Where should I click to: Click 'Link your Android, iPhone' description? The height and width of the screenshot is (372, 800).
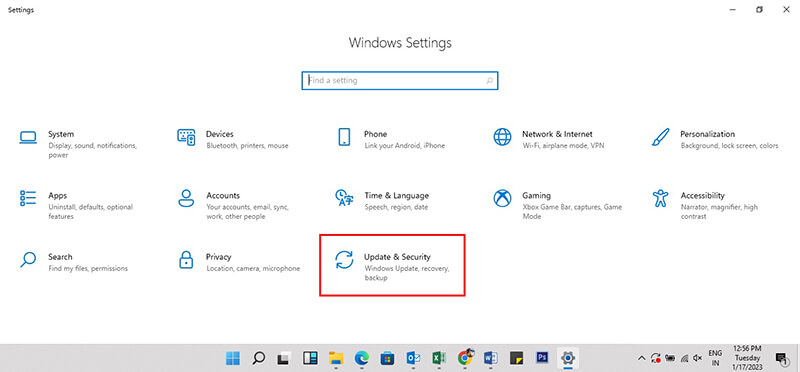(x=405, y=146)
